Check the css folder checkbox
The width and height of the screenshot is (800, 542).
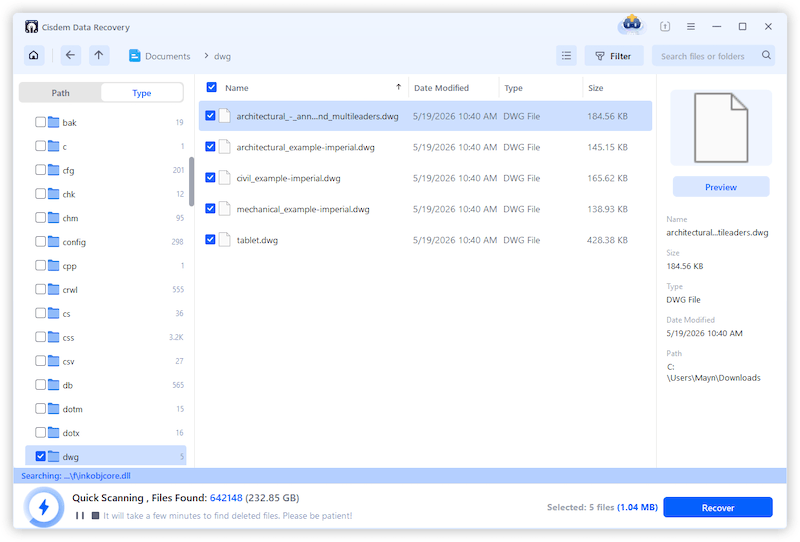point(40,337)
